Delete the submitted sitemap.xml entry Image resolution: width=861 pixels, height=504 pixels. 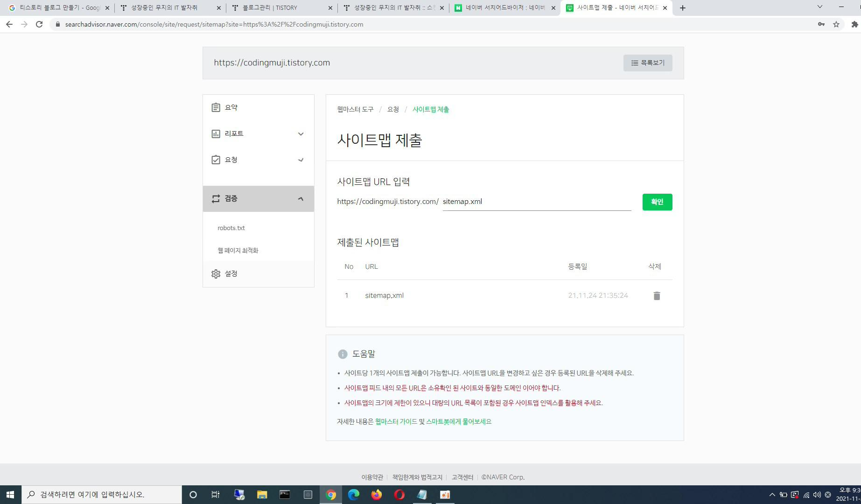[657, 296]
